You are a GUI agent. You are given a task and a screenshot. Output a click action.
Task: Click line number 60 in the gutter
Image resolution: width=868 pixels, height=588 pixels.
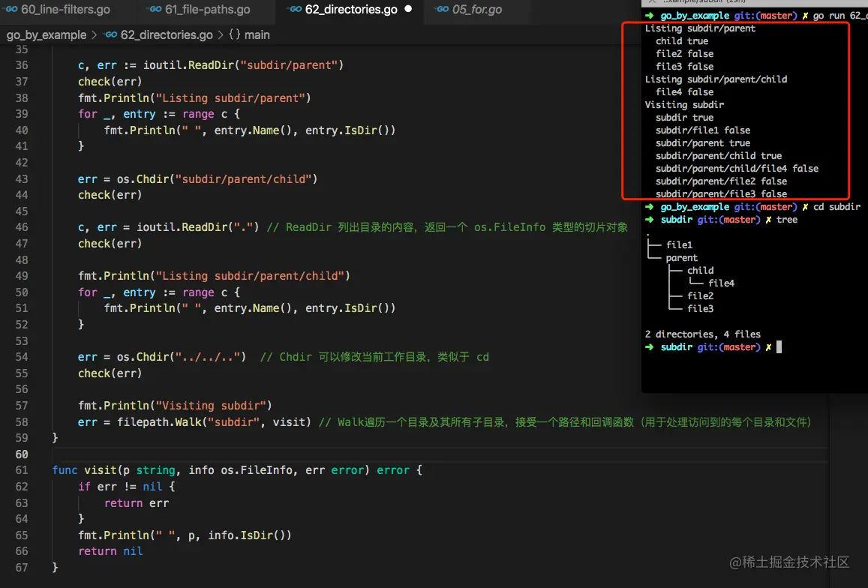coord(22,454)
